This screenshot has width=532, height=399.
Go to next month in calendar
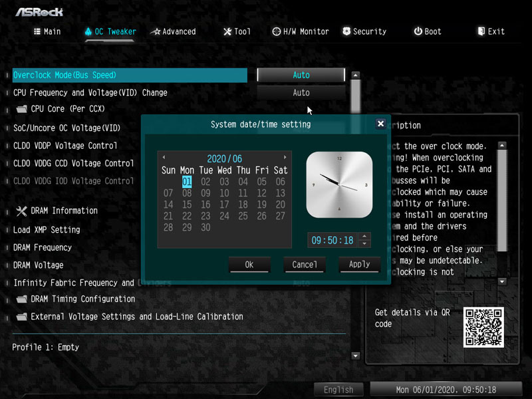click(285, 157)
